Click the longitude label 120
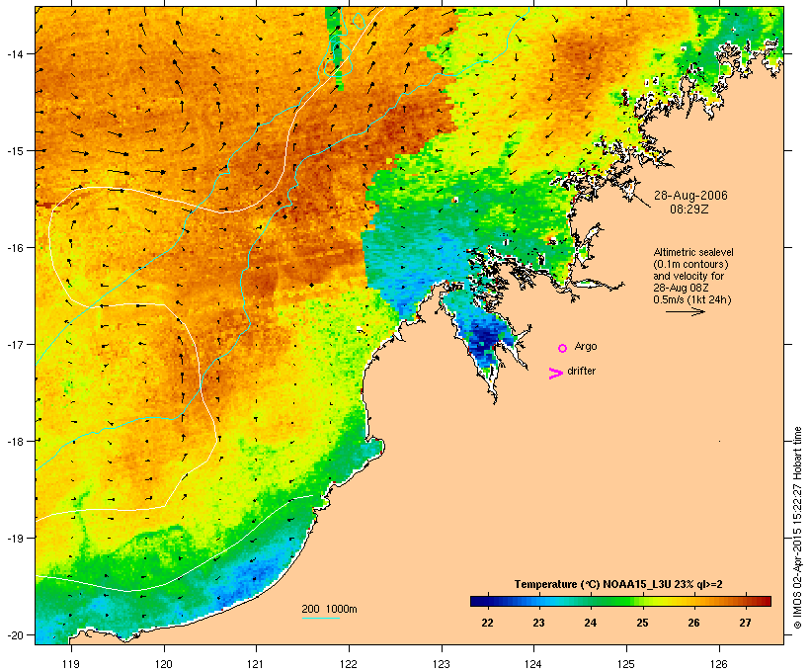Image resolution: width=810 pixels, height=672 pixels. tap(164, 664)
